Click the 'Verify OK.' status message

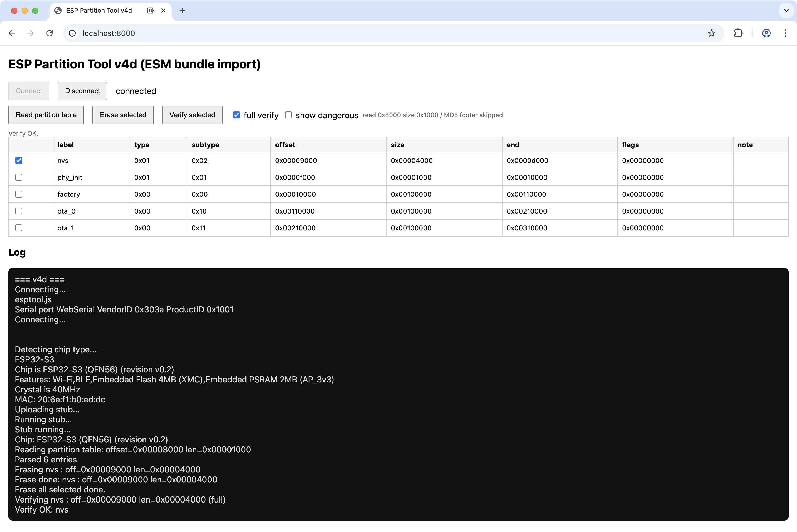click(x=23, y=133)
